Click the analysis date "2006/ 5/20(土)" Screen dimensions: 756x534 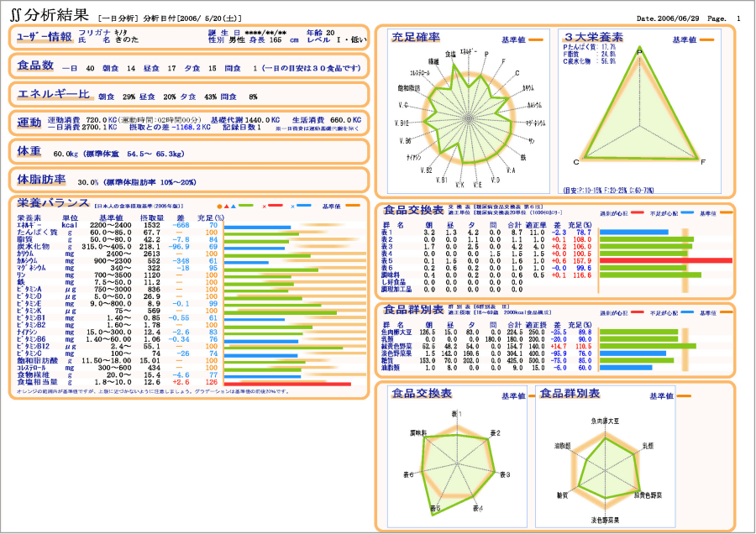pyautogui.click(x=209, y=18)
